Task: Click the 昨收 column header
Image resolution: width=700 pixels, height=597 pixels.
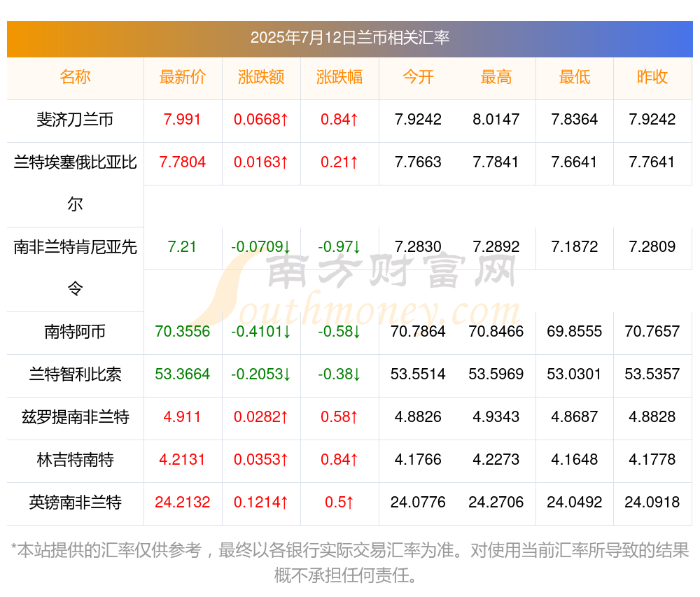Action: click(652, 77)
